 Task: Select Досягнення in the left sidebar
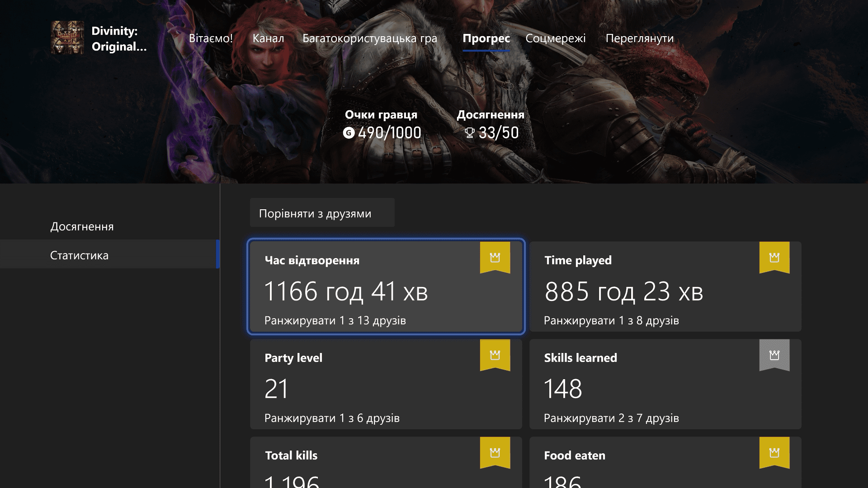click(x=82, y=226)
